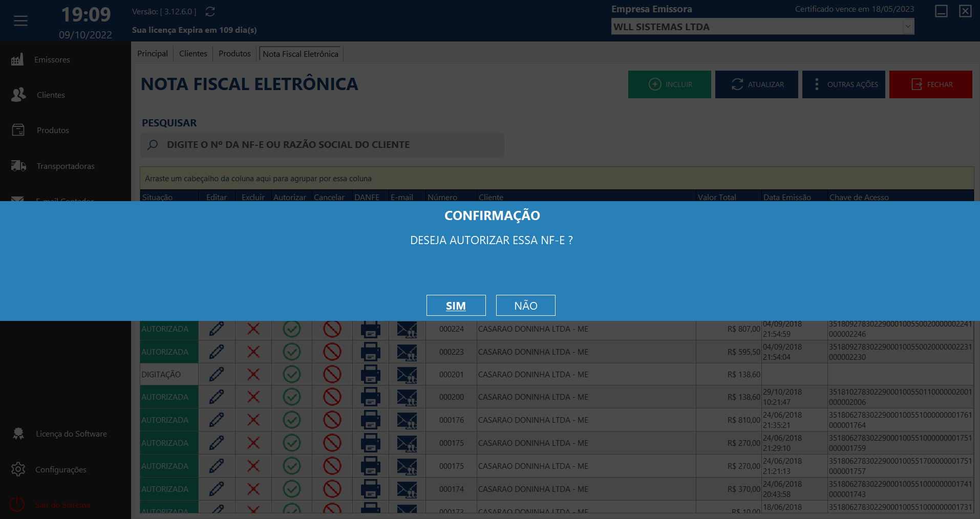The image size is (980, 519).
Task: Expand the Empresa Emissora dropdown
Action: pos(908,27)
